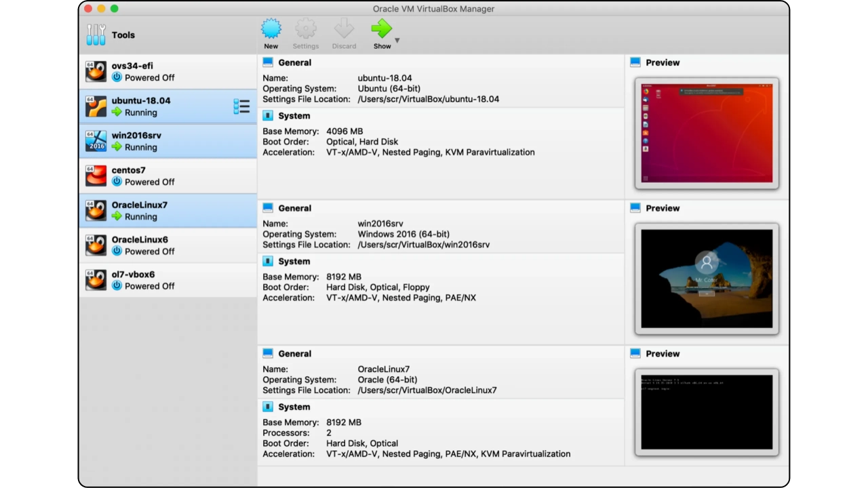868x488 pixels.
Task: Click the Ubuntu desktop preview thumbnail
Action: point(707,134)
